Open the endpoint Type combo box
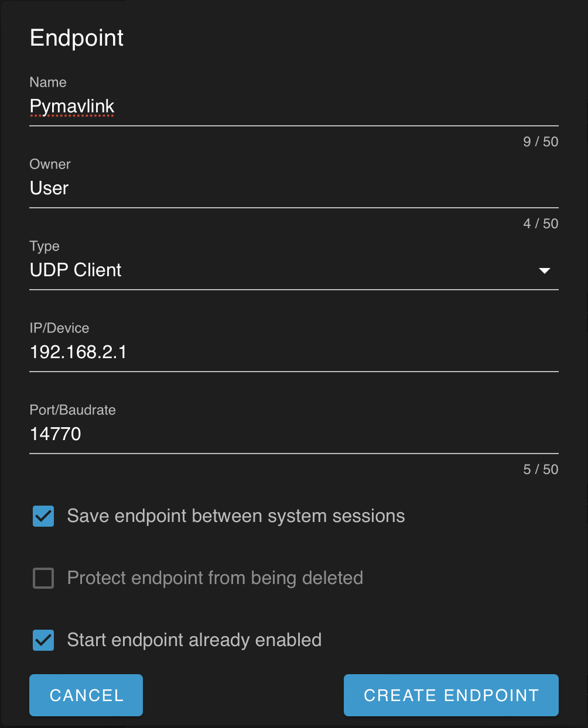 [293, 270]
